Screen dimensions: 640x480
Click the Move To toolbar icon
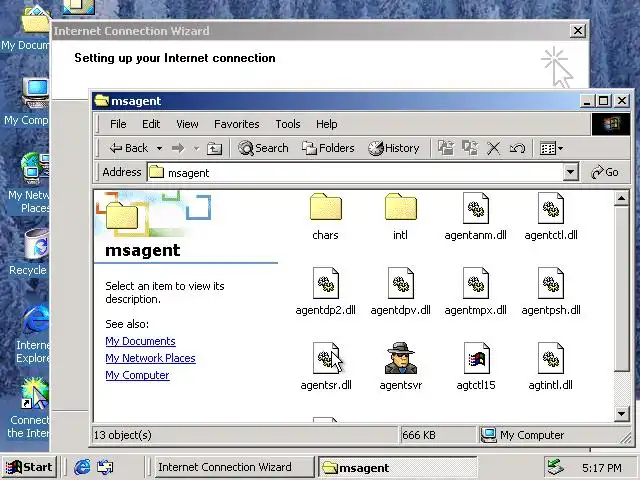click(446, 148)
